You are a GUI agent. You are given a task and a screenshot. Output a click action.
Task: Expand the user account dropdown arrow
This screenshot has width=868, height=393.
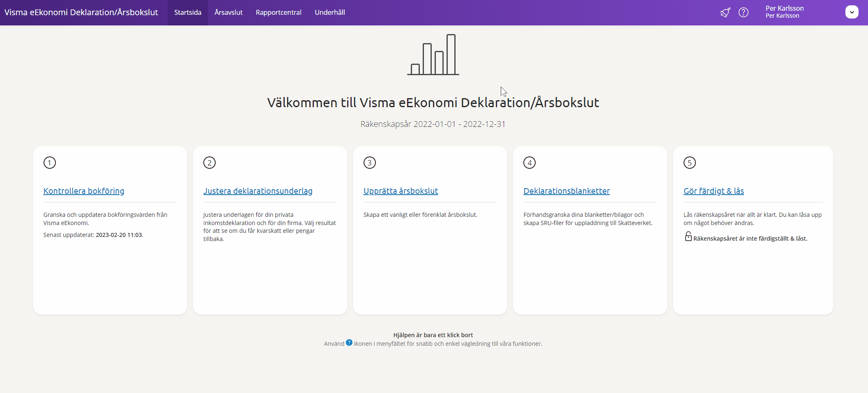[852, 12]
